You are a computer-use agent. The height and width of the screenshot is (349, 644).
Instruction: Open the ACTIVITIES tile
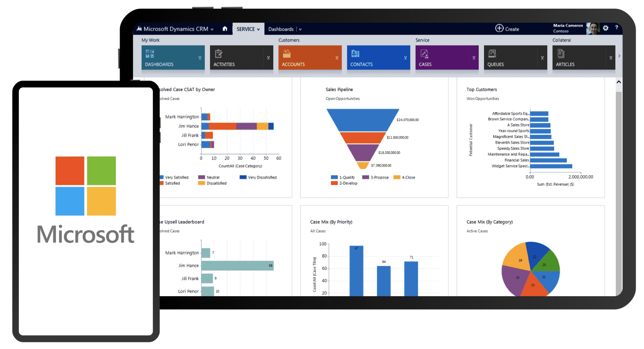click(241, 57)
